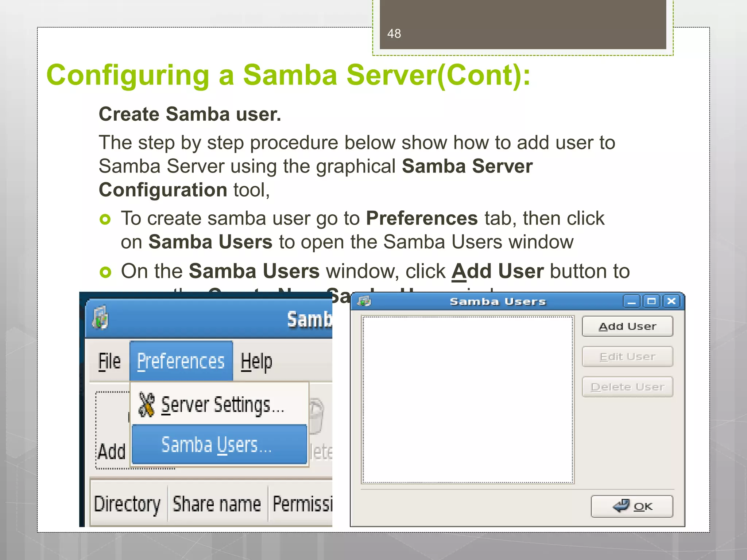Close the Samba Users window

point(671,302)
